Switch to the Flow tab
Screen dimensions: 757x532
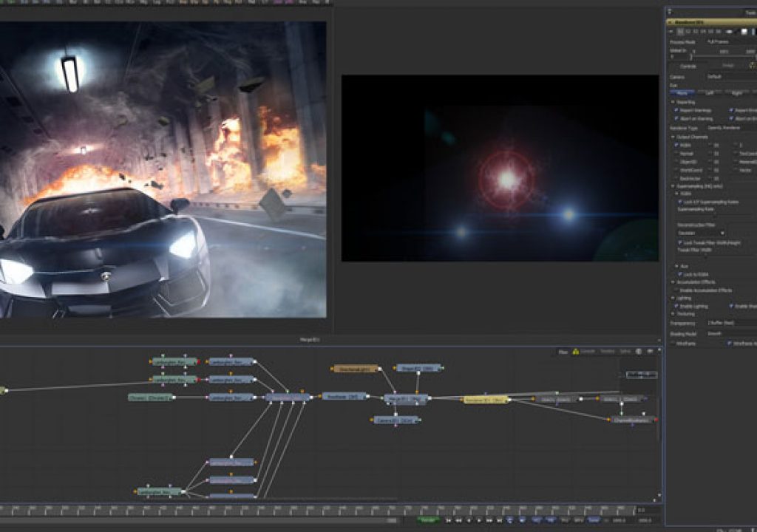click(x=563, y=352)
